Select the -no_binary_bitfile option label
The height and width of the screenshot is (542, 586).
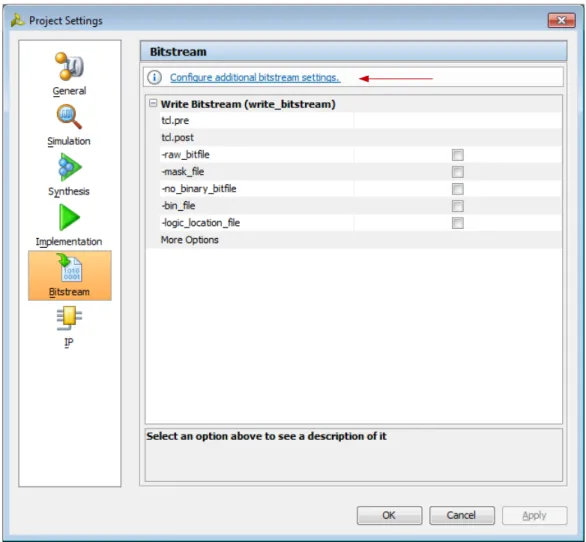[199, 189]
